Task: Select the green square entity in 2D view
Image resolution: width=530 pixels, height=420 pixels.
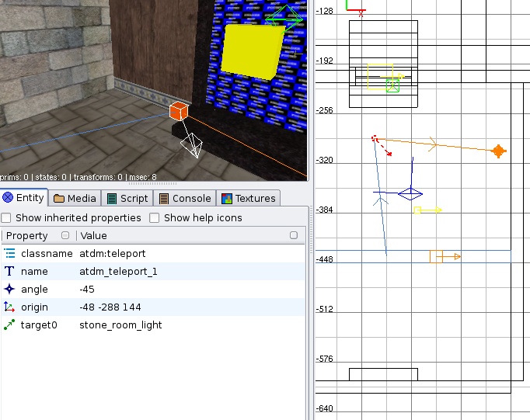Action: click(x=392, y=85)
